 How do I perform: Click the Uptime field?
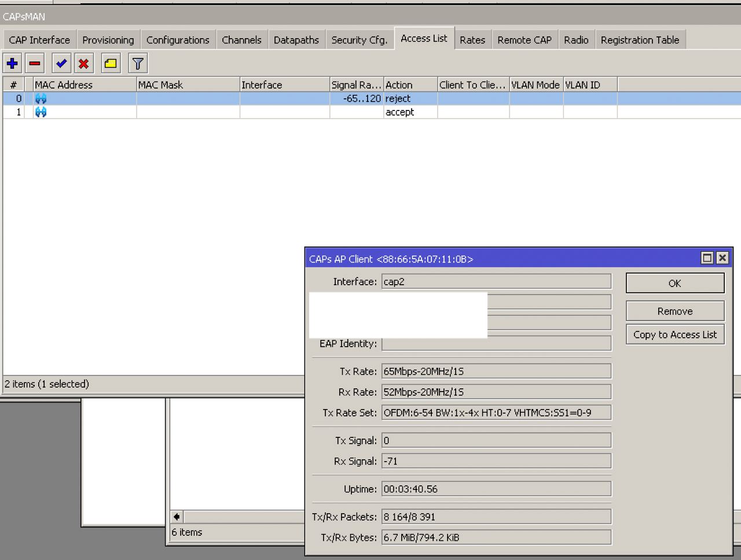click(496, 489)
